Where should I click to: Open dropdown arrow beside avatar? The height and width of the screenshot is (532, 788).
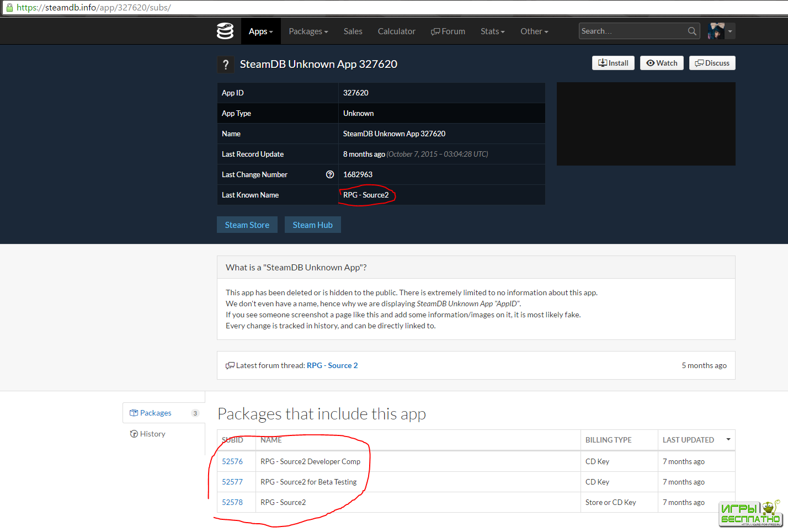(730, 31)
